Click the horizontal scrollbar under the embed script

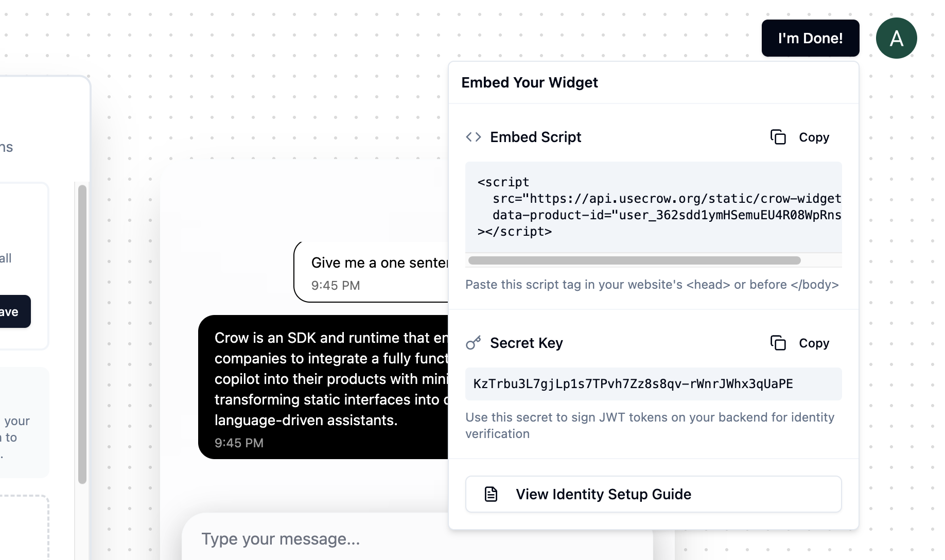[633, 260]
